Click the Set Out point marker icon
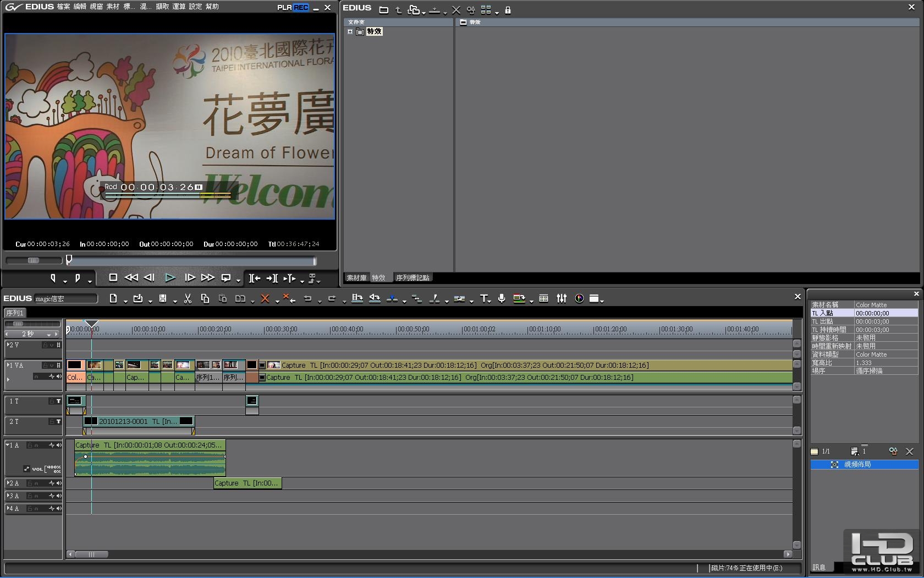Image resolution: width=924 pixels, height=578 pixels. click(78, 279)
